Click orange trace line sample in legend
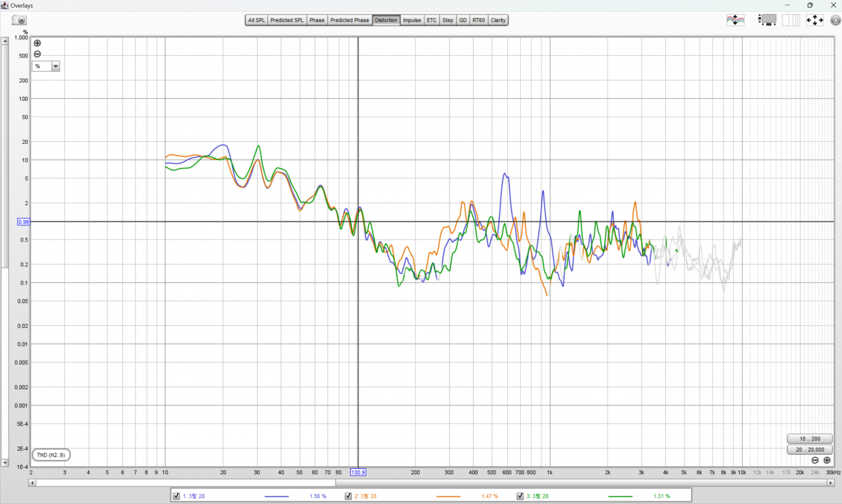This screenshot has width=842, height=504. click(448, 496)
